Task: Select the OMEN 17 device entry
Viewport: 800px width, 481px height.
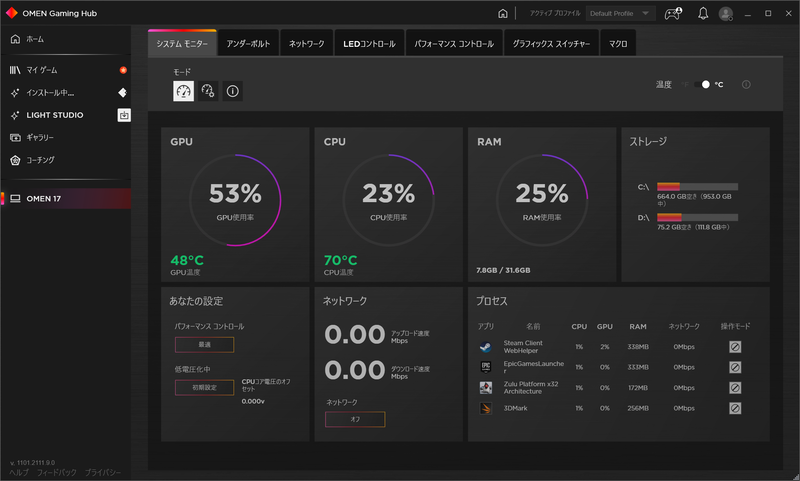Action: (x=65, y=198)
